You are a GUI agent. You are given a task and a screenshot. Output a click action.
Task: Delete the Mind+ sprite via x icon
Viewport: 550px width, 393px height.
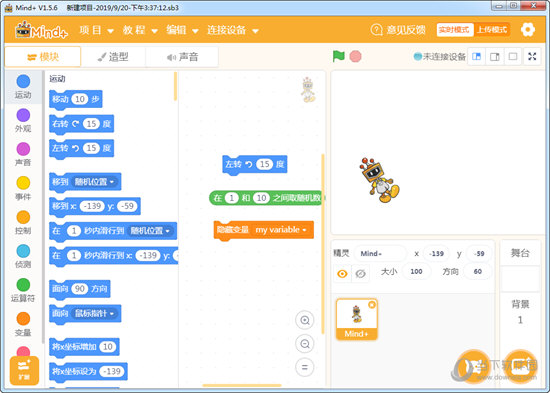pos(372,305)
